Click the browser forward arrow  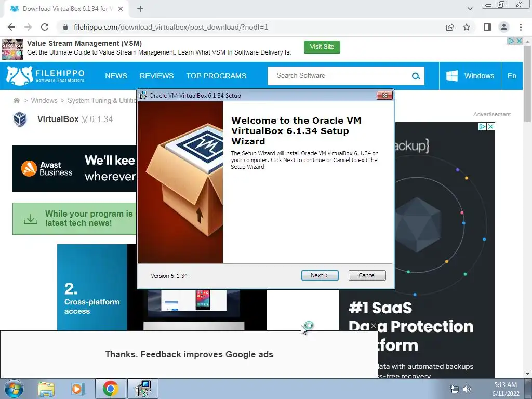[x=28, y=27]
